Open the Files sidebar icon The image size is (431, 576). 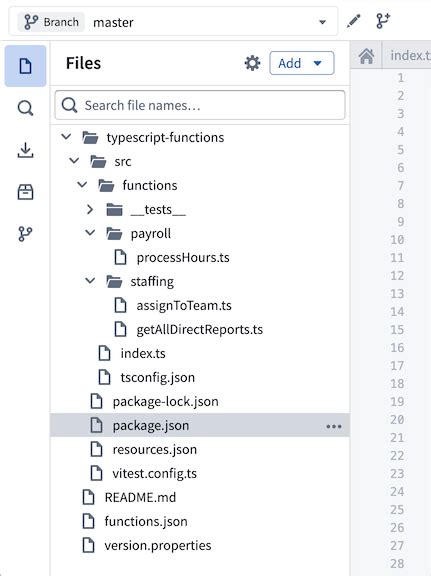coord(25,66)
